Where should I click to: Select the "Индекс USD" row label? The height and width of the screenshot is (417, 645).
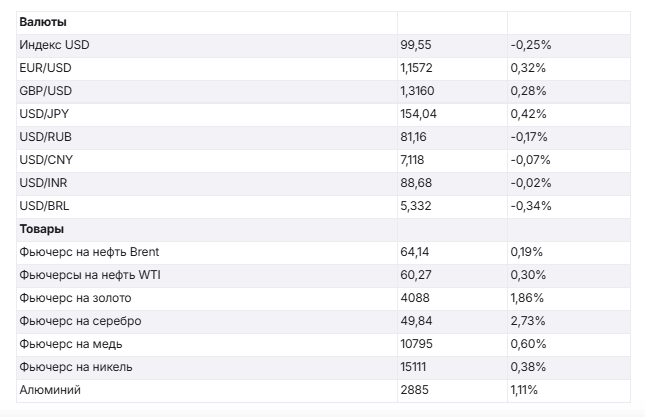coord(61,45)
